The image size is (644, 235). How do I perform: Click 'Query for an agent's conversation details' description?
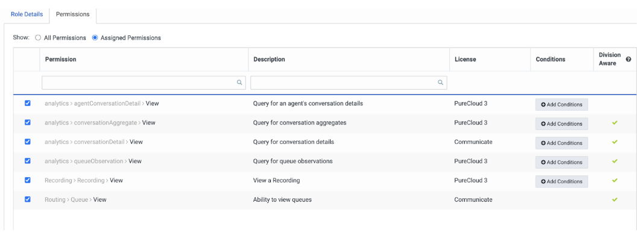pos(308,104)
